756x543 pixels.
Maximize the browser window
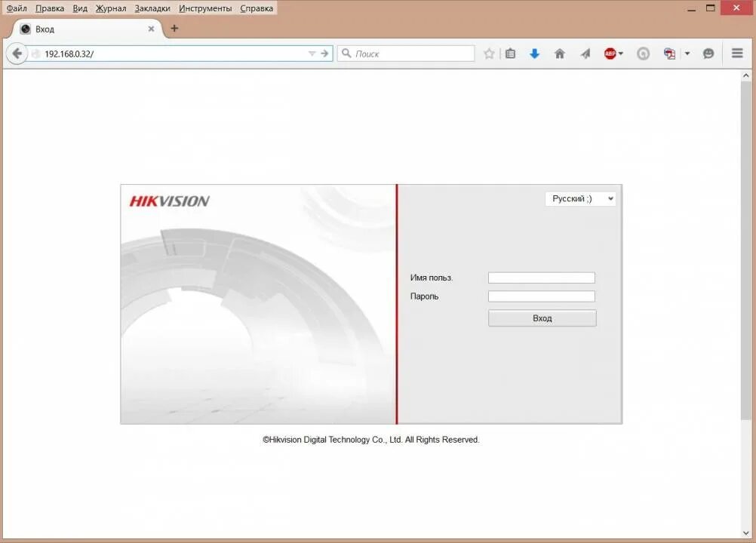pyautogui.click(x=710, y=8)
